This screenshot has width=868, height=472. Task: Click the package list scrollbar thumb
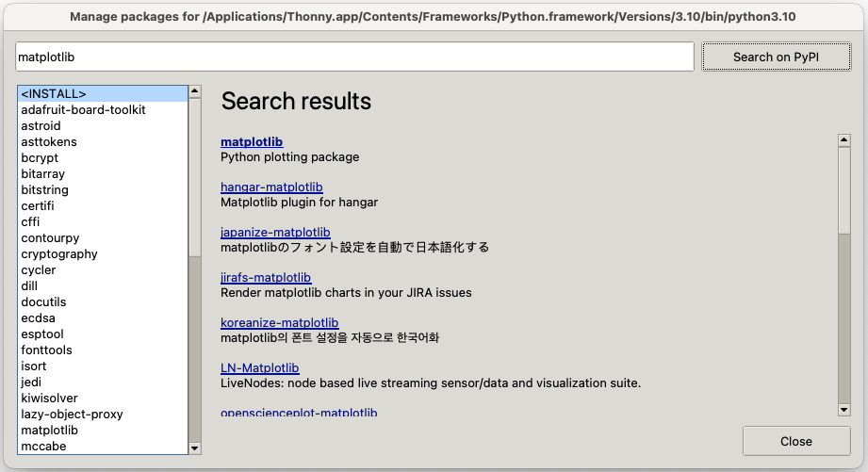pyautogui.click(x=195, y=177)
